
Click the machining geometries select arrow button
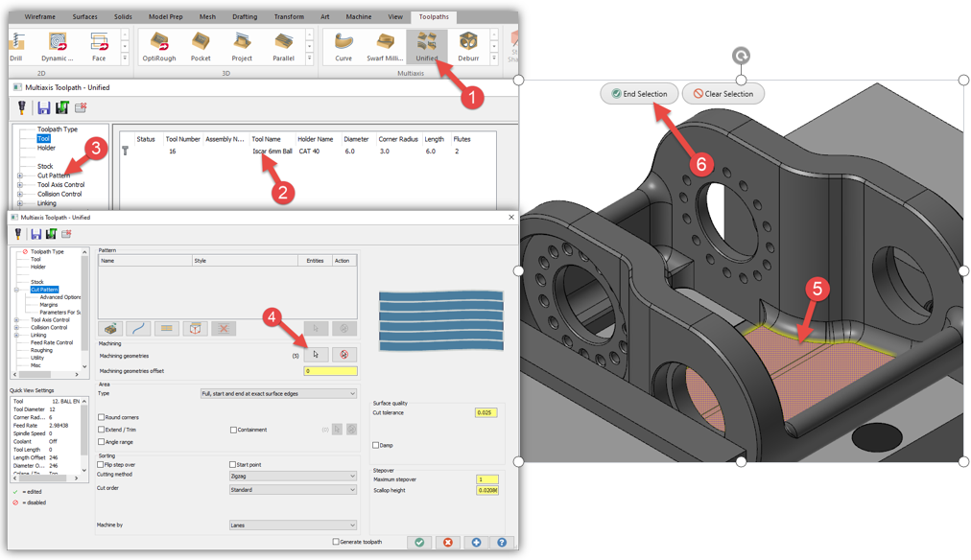[x=316, y=355]
